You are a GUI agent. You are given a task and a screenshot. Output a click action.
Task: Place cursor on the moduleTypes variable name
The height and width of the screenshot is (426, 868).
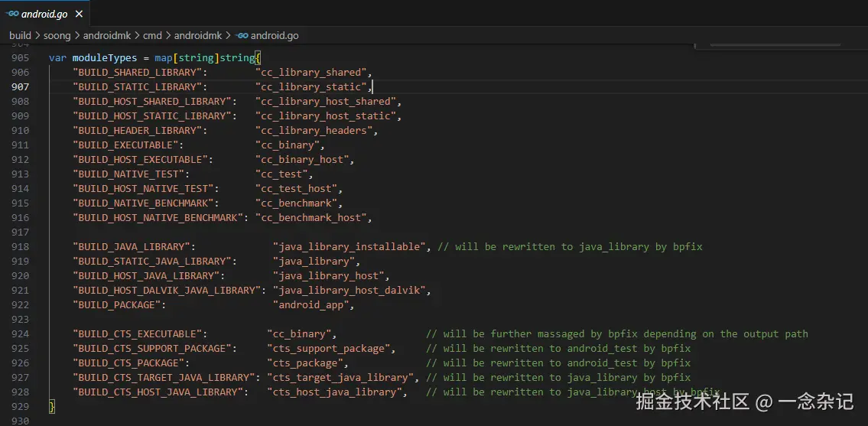click(x=105, y=58)
